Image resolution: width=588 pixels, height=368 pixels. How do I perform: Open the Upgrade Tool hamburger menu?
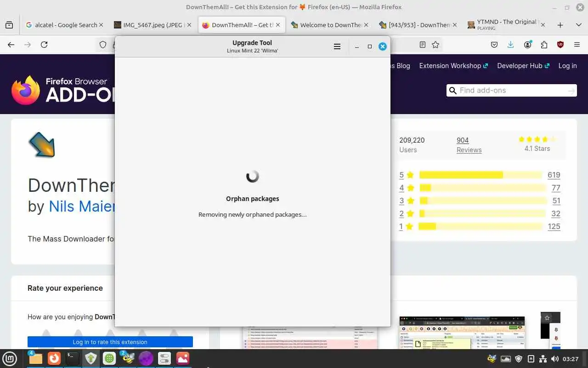tap(337, 46)
